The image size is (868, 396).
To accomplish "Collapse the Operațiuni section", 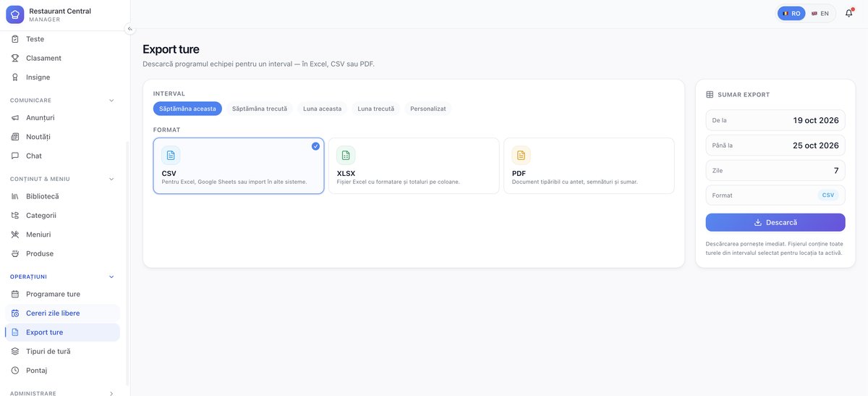I will click(x=111, y=277).
